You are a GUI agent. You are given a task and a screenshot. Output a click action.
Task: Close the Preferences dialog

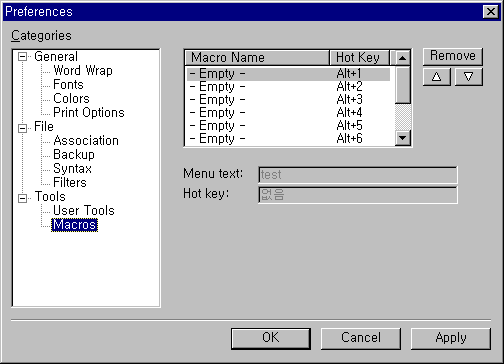click(491, 12)
